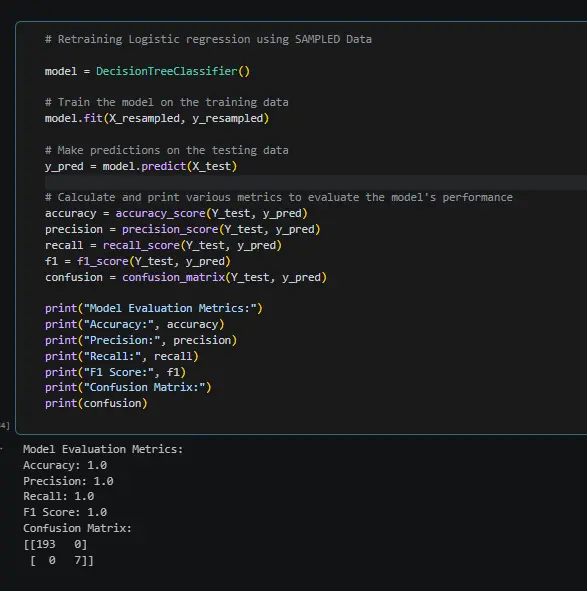This screenshot has height=591, width=587.
Task: Click the output heading "Model Evaluation Metrics:"
Action: click(x=103, y=449)
